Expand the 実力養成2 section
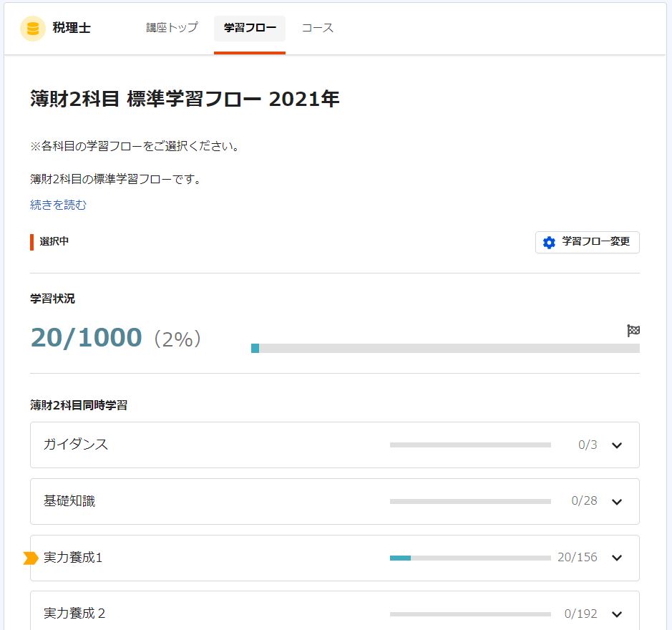The image size is (672, 630). point(616,614)
